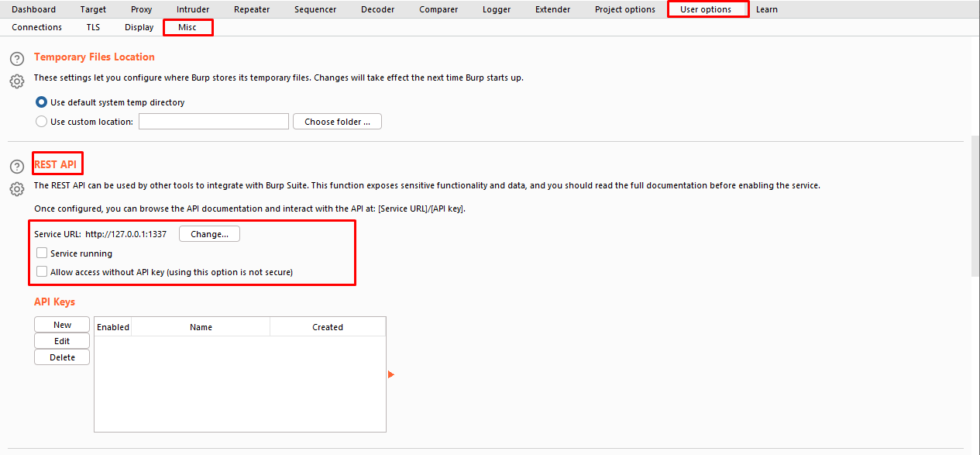Open the Logger tab
The height and width of the screenshot is (455, 980).
point(497,9)
